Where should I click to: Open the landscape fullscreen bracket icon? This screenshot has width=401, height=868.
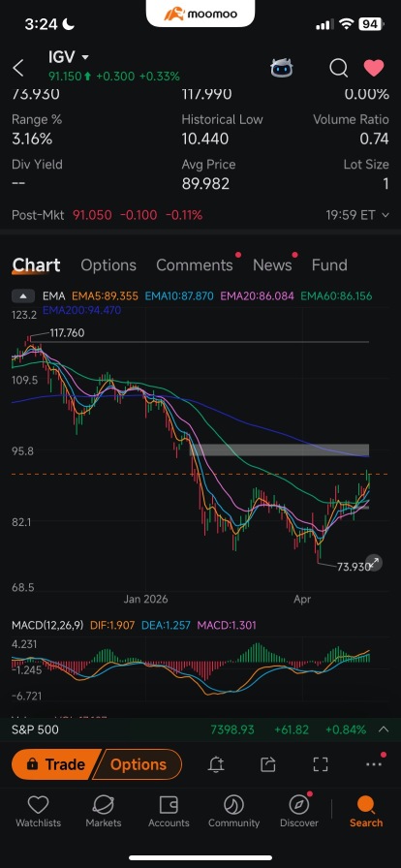pyautogui.click(x=321, y=764)
